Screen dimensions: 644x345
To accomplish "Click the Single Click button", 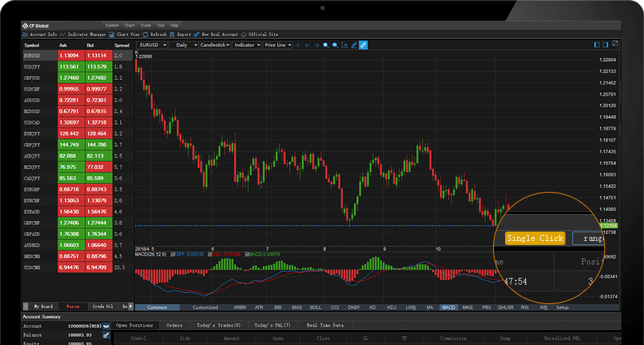I will point(535,238).
